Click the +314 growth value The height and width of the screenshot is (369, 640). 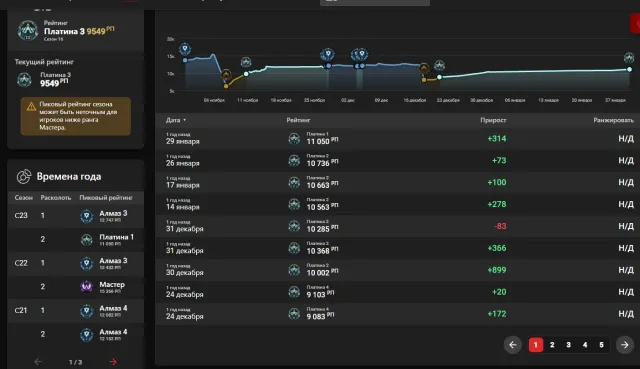tap(497, 139)
